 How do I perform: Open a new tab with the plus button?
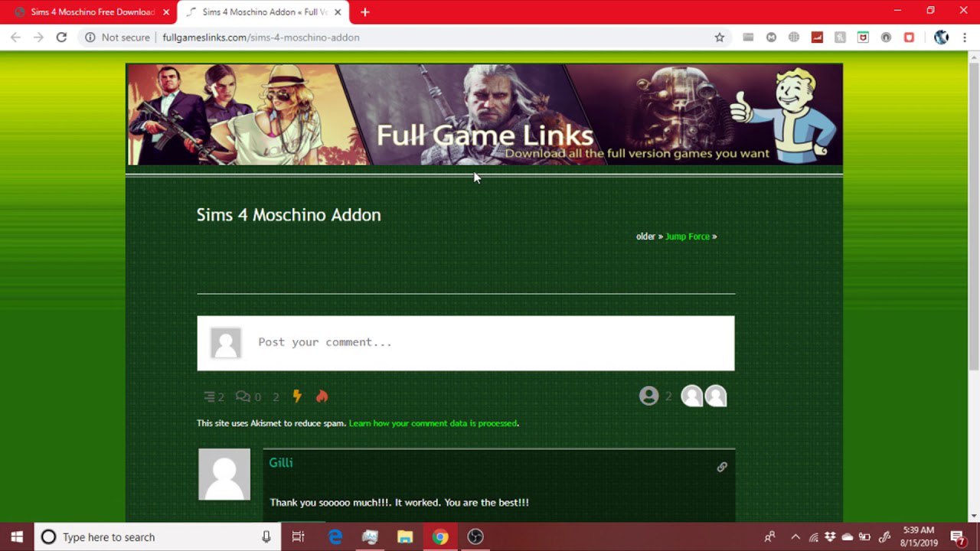click(365, 12)
